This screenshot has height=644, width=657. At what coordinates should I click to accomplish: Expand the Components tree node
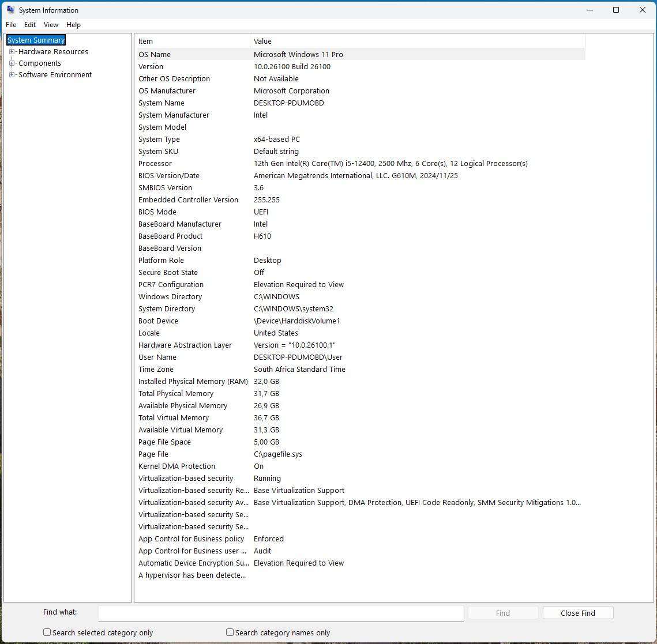coord(12,63)
